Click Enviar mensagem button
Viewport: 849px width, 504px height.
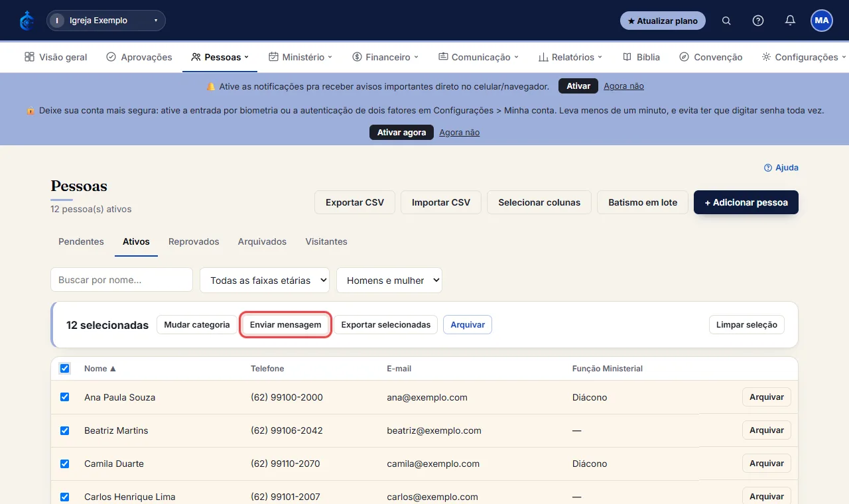point(285,325)
